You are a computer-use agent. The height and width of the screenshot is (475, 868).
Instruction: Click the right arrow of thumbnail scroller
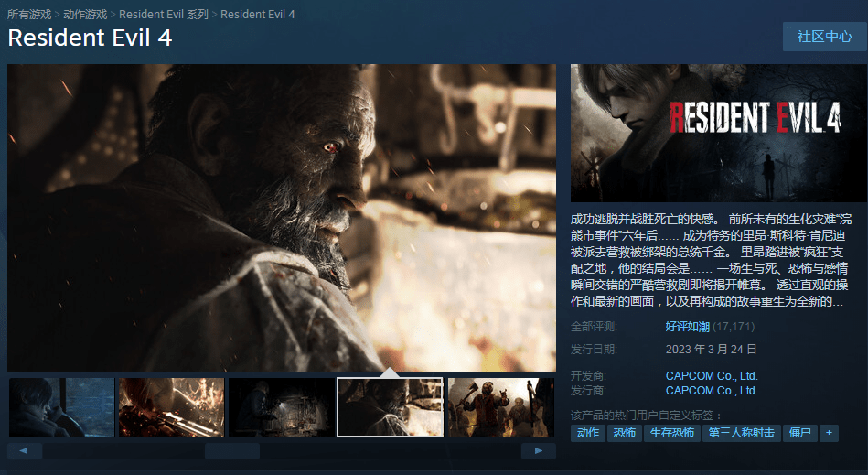538,450
